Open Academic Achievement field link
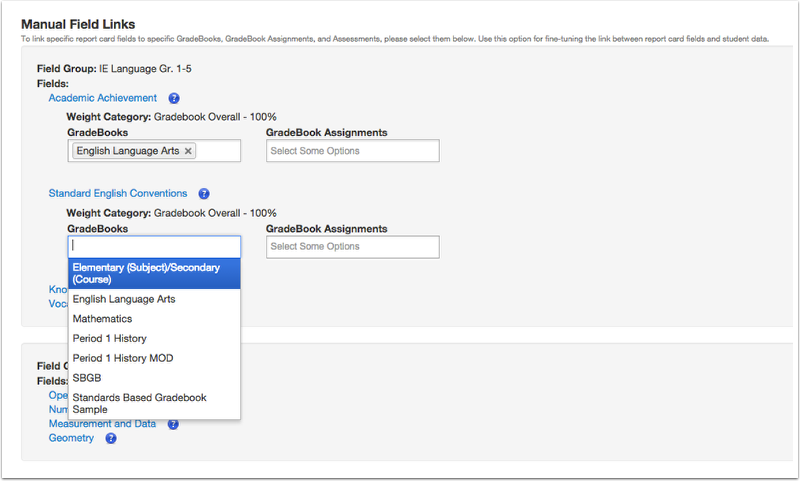 [x=103, y=98]
